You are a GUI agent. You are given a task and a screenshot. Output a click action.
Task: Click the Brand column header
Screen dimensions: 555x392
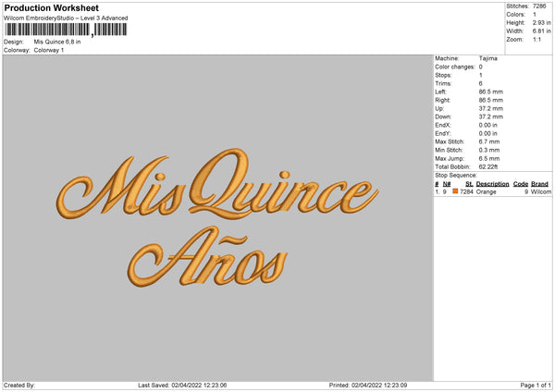coord(540,184)
